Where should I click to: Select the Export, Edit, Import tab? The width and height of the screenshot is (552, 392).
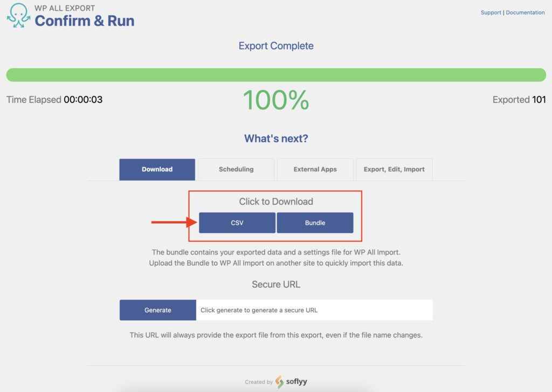[394, 169]
